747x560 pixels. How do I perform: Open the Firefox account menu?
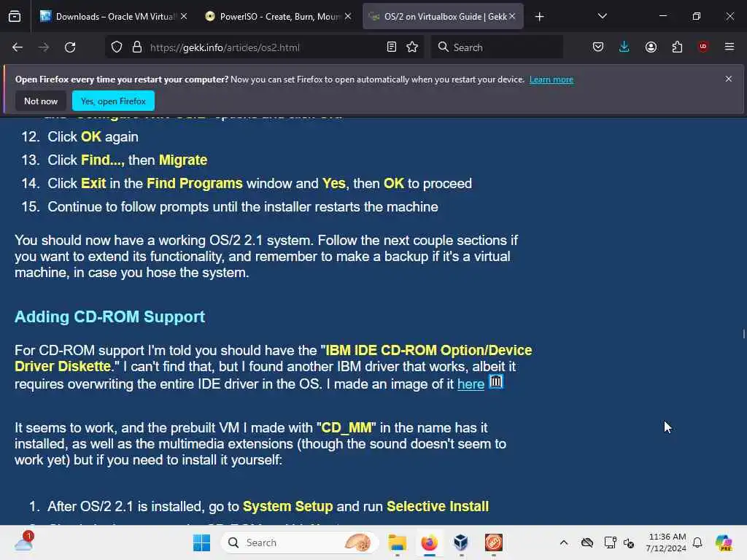(x=651, y=47)
